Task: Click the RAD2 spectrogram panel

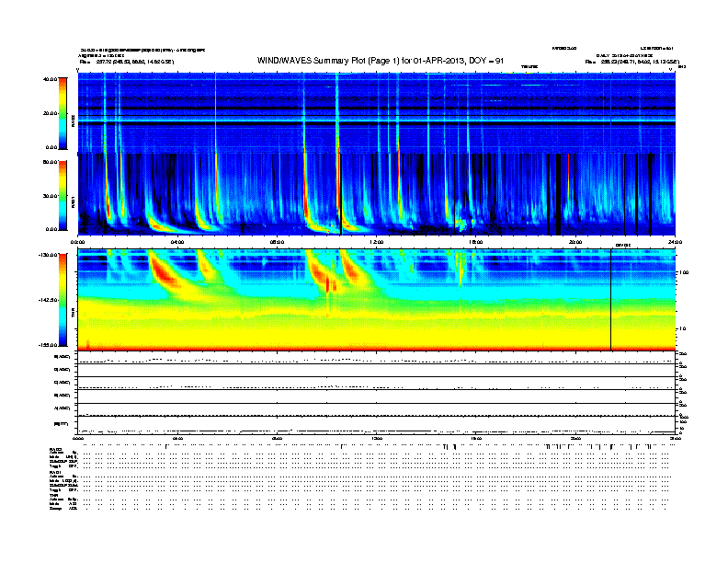Action: [x=377, y=113]
